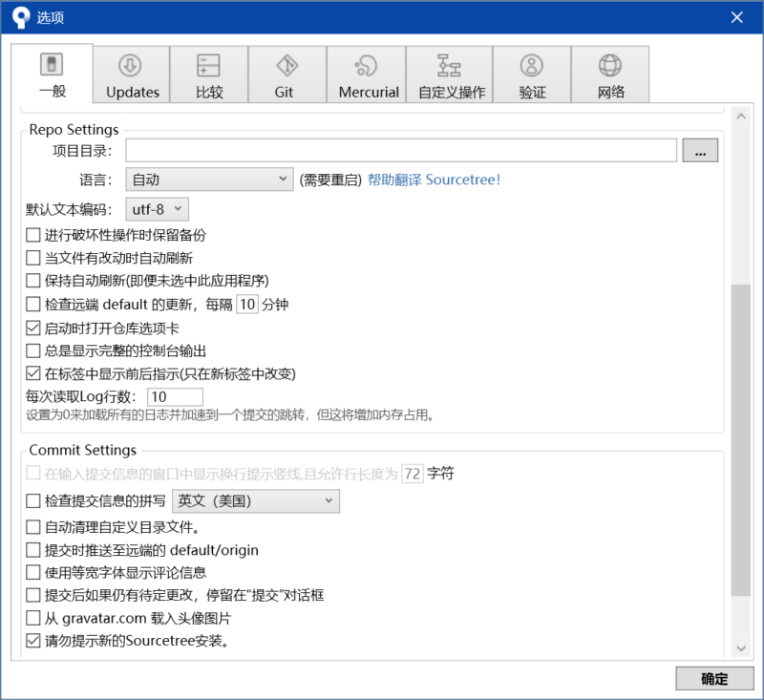764x700 pixels.
Task: Click the Repo Settings group heading
Action: click(x=74, y=130)
